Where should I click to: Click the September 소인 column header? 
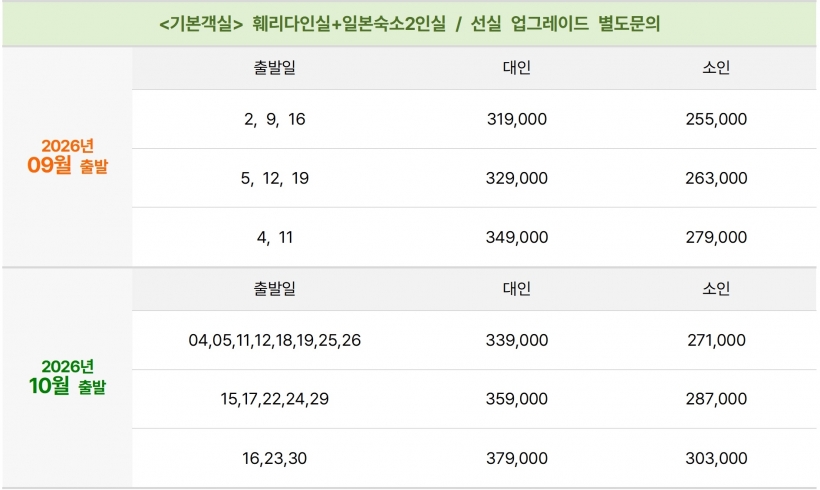click(716, 67)
